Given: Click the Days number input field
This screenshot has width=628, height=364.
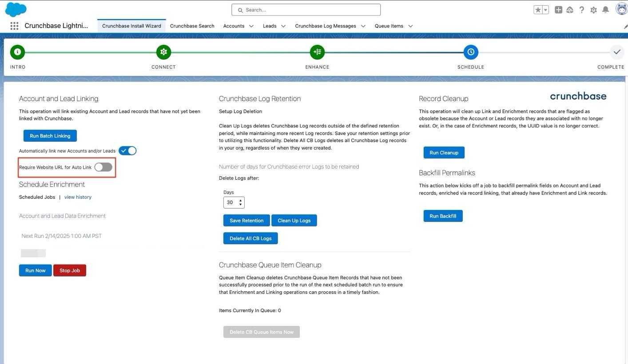Looking at the screenshot, I should click(234, 202).
